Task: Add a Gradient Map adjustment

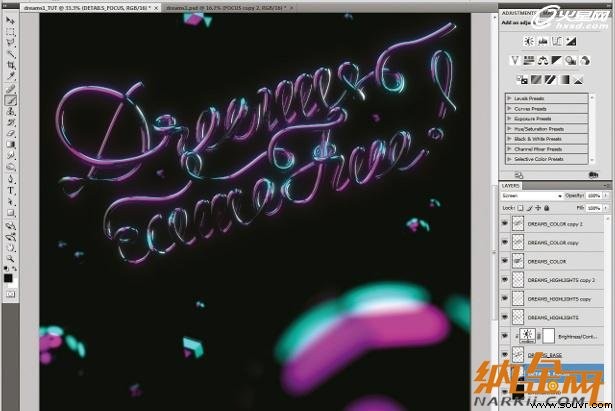Action: (x=564, y=80)
